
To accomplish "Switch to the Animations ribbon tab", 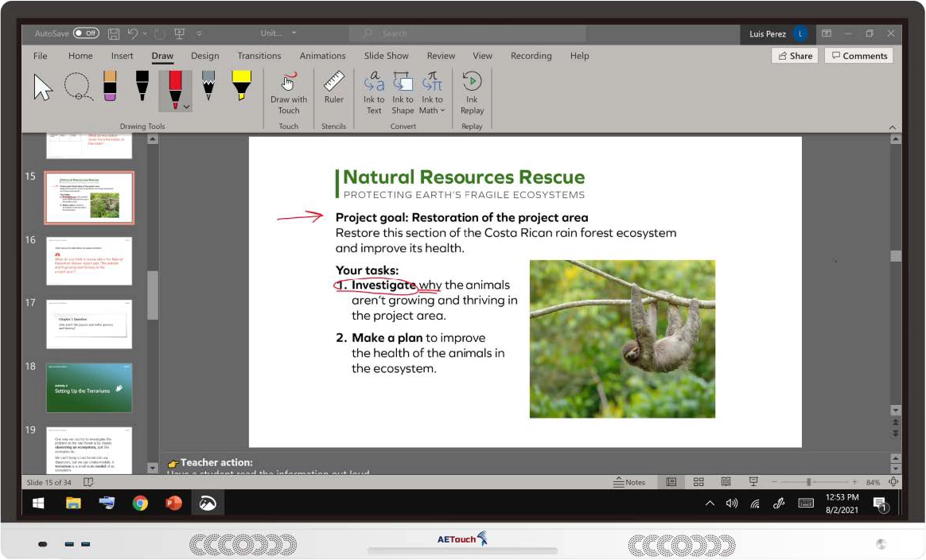I will coord(322,56).
